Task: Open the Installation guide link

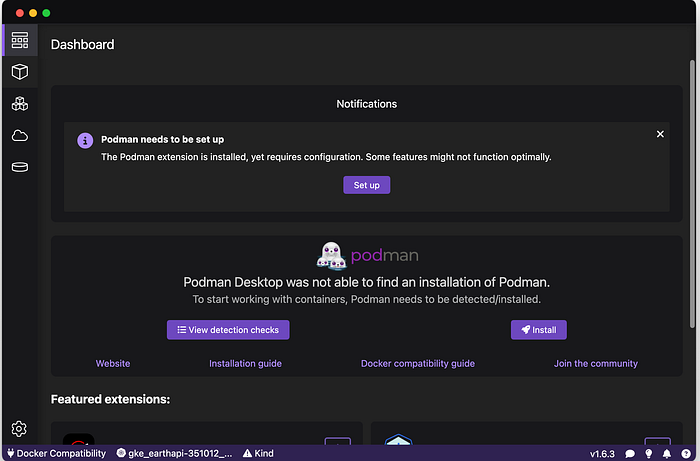Action: [245, 363]
